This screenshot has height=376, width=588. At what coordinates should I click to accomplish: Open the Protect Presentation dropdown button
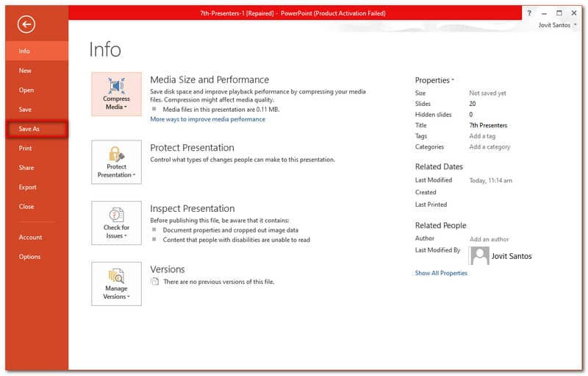[116, 162]
